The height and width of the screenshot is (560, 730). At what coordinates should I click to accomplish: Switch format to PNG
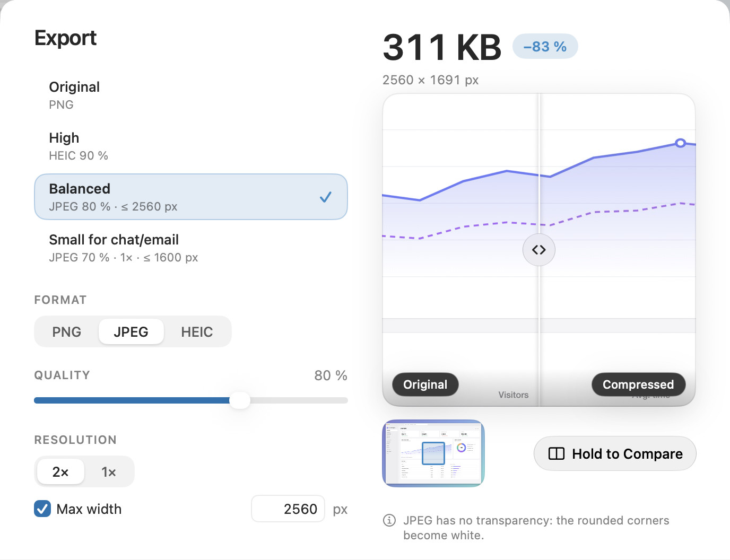(x=67, y=332)
